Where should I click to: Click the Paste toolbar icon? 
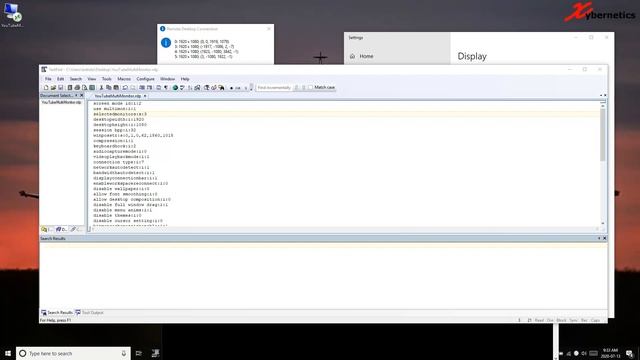116,87
